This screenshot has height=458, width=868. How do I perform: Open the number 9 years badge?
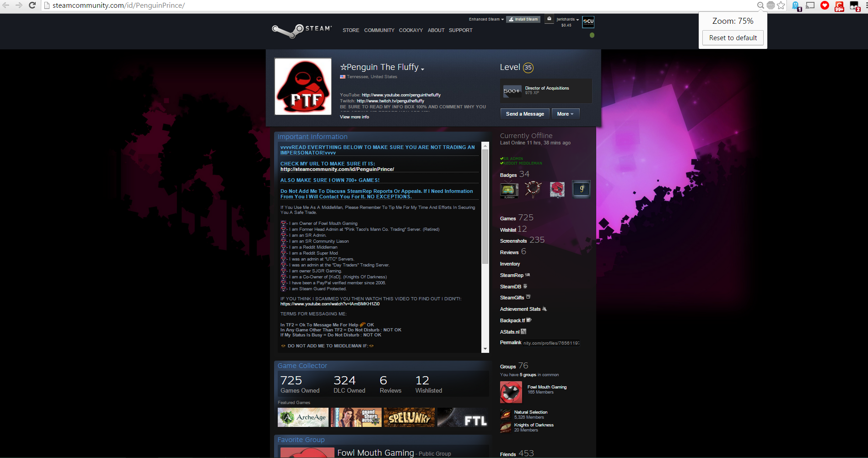tap(581, 189)
